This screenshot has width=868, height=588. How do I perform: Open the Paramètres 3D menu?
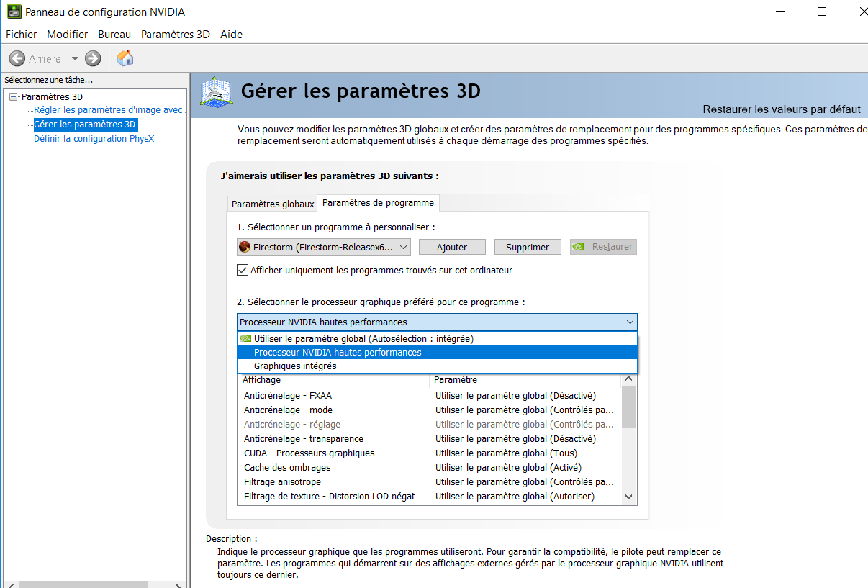pos(175,34)
